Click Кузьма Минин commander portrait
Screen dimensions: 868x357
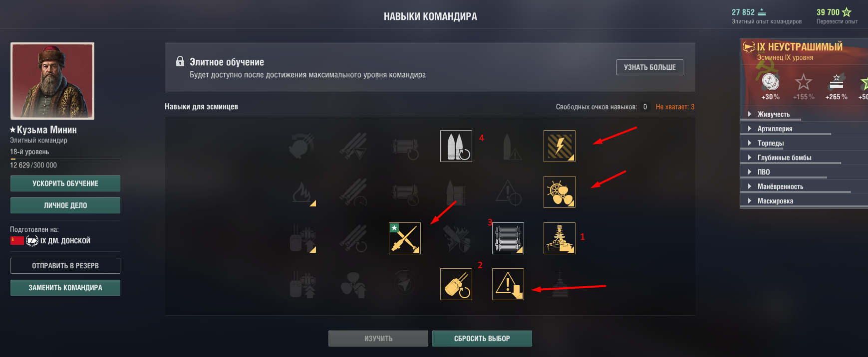tap(52, 81)
